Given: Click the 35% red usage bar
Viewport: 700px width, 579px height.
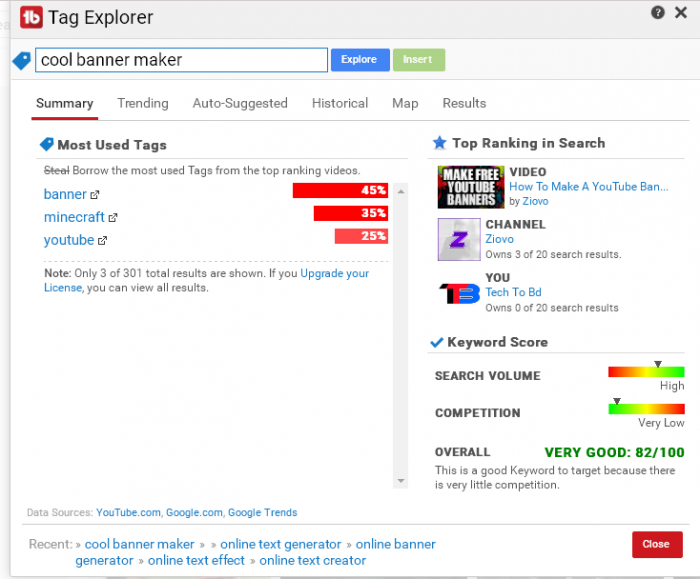Looking at the screenshot, I should [351, 213].
